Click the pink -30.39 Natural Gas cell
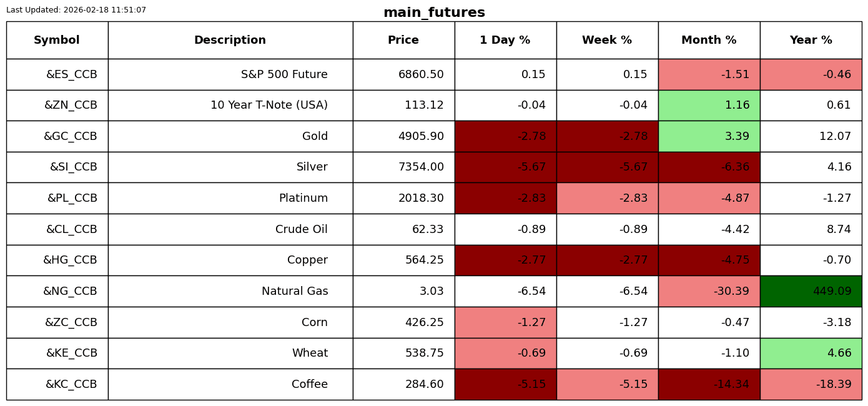868x406 pixels. (709, 291)
